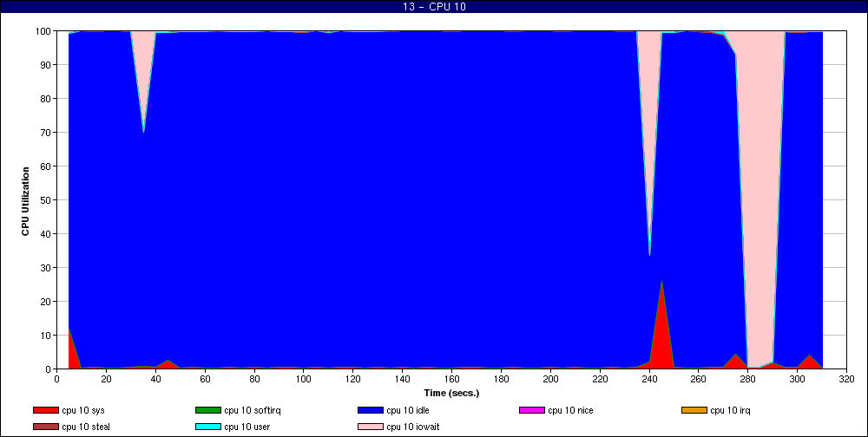
Task: Select the 'cpu 10 iowait' legend label
Action: tap(413, 427)
